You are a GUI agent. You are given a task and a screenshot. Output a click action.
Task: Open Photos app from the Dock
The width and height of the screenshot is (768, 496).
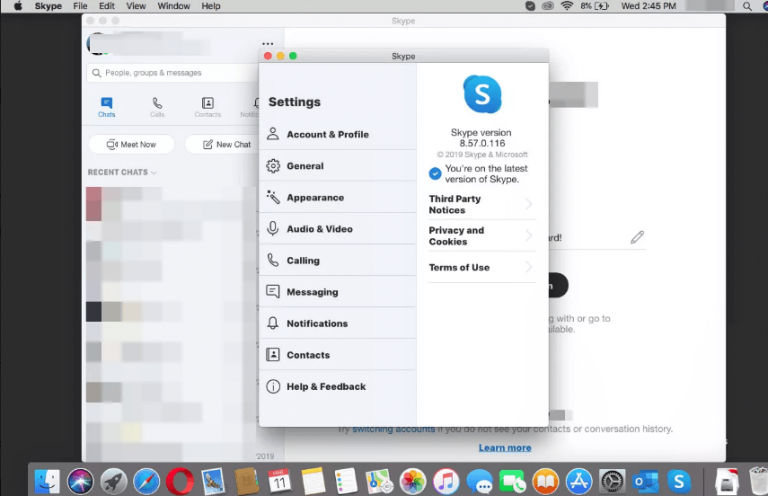click(412, 481)
